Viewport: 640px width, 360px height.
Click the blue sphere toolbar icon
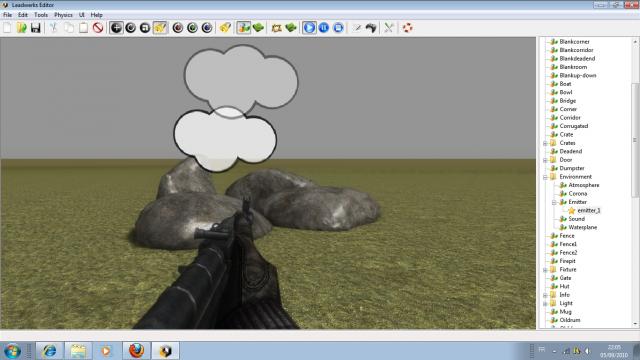click(x=207, y=28)
